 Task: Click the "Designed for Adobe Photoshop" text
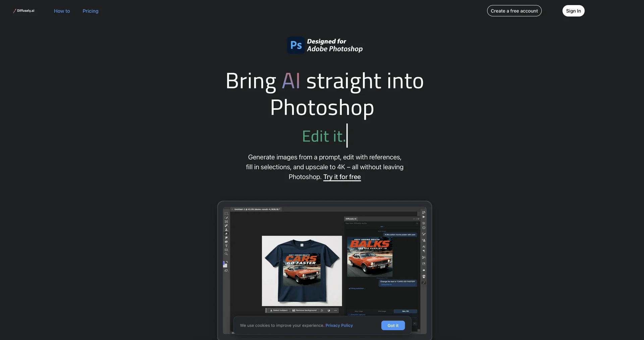(x=335, y=45)
